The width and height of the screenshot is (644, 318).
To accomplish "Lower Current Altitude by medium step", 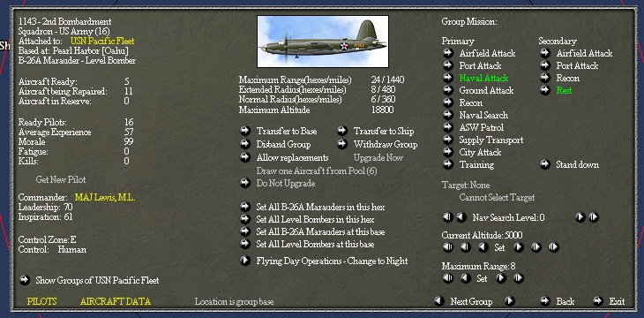I will 465,247.
